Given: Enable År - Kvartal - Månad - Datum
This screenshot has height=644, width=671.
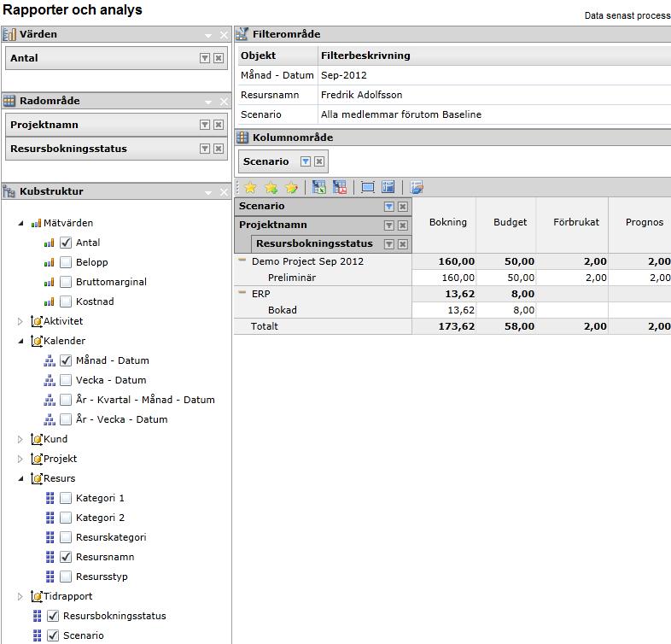Looking at the screenshot, I should [x=66, y=400].
